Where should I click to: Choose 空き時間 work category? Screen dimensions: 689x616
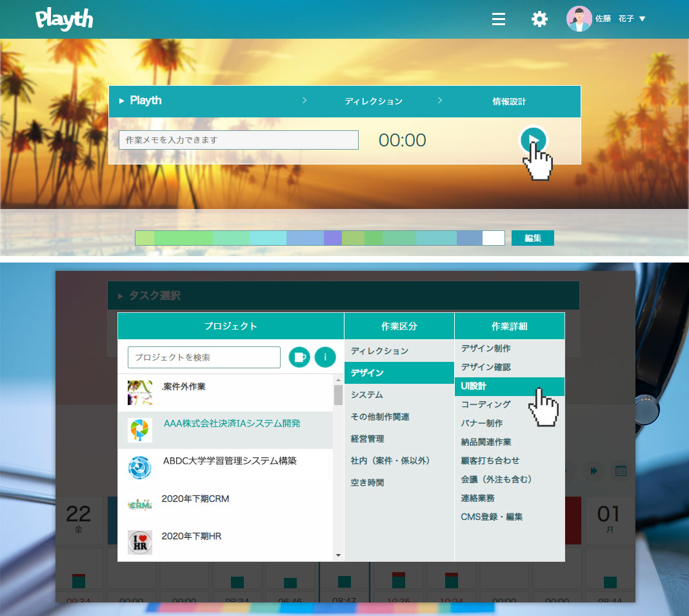tap(399, 482)
